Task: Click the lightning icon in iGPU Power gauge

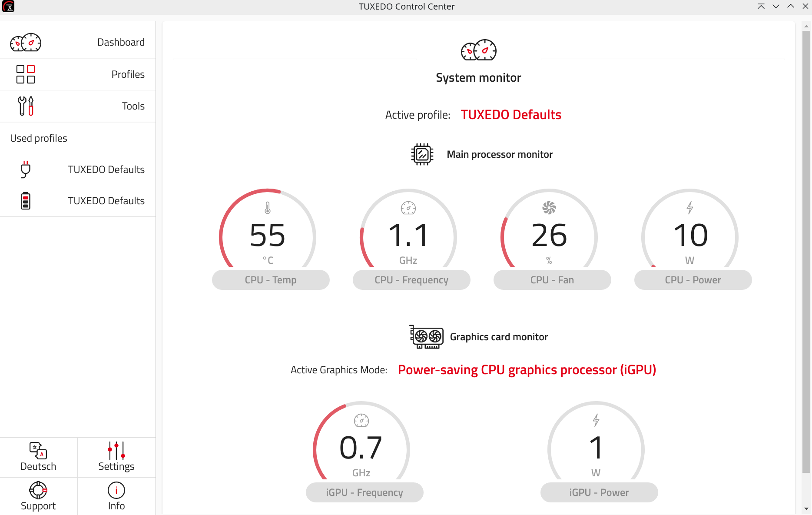Action: [596, 420]
